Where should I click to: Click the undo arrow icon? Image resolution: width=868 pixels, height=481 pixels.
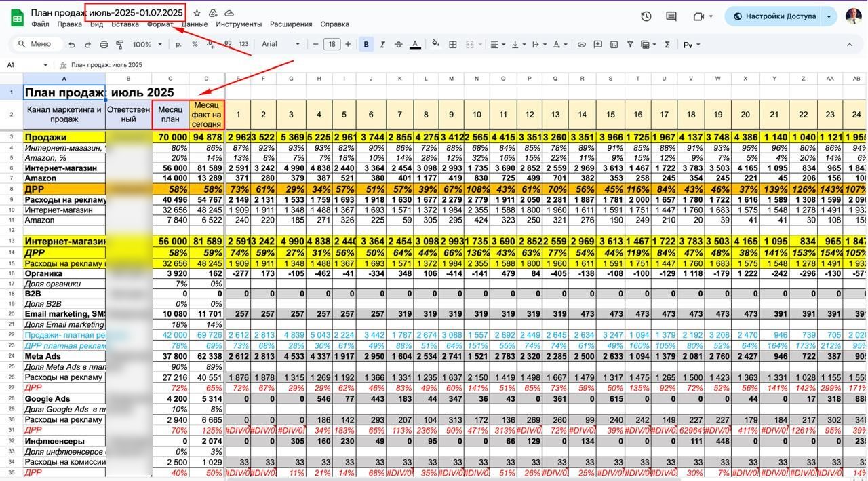(x=72, y=45)
